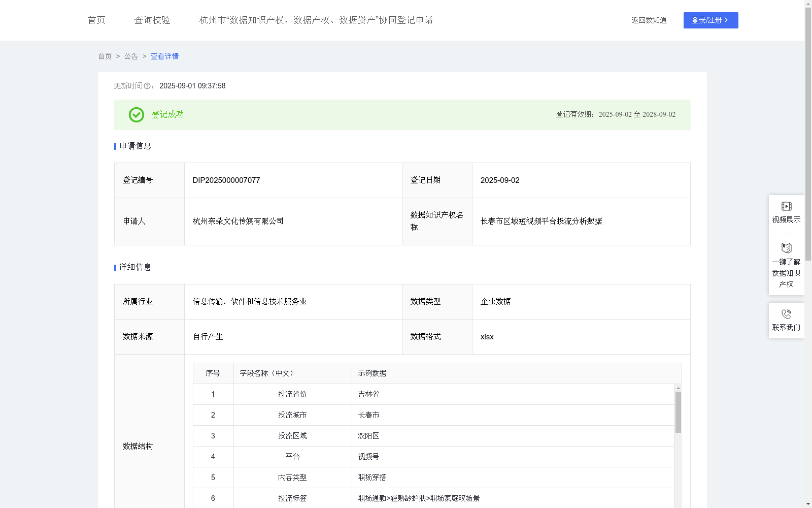Click 长春市区域短视频平台投流分析数据 name
The width and height of the screenshot is (812, 508).
tap(541, 221)
